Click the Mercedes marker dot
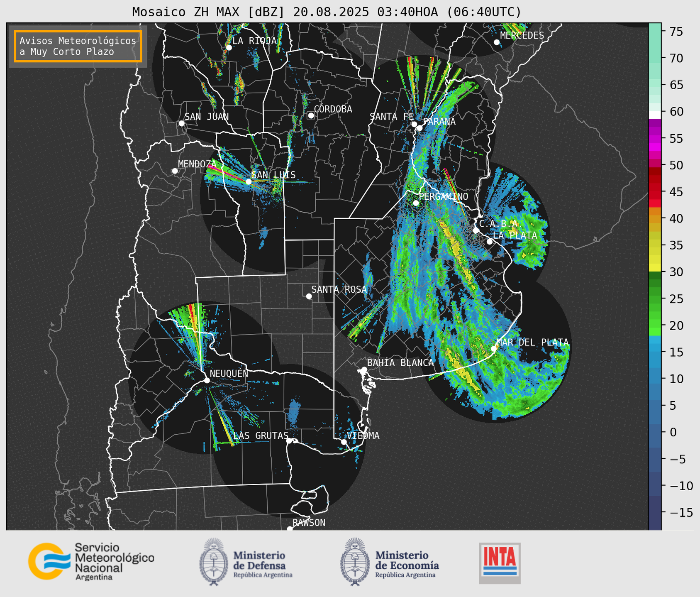Screen dimensions: 700x597 click(x=497, y=42)
